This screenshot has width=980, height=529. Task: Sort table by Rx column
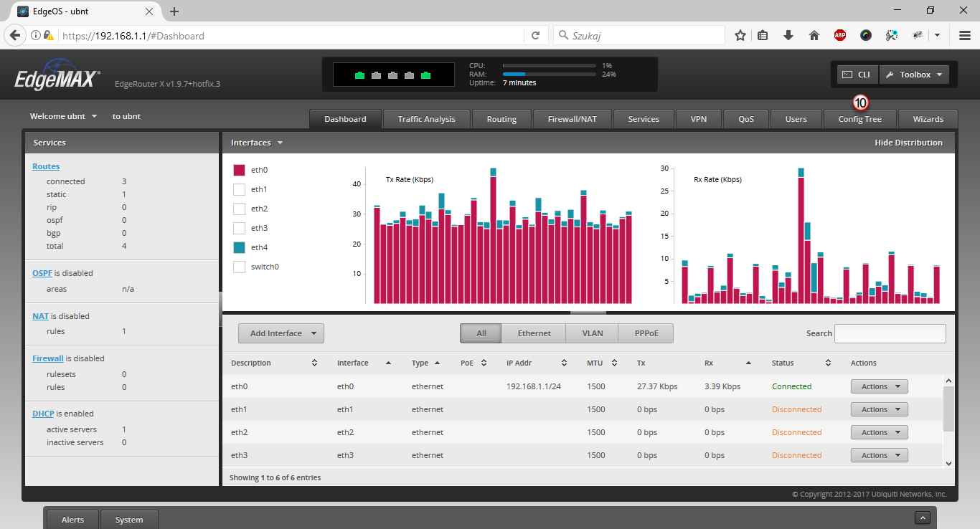[x=729, y=363]
